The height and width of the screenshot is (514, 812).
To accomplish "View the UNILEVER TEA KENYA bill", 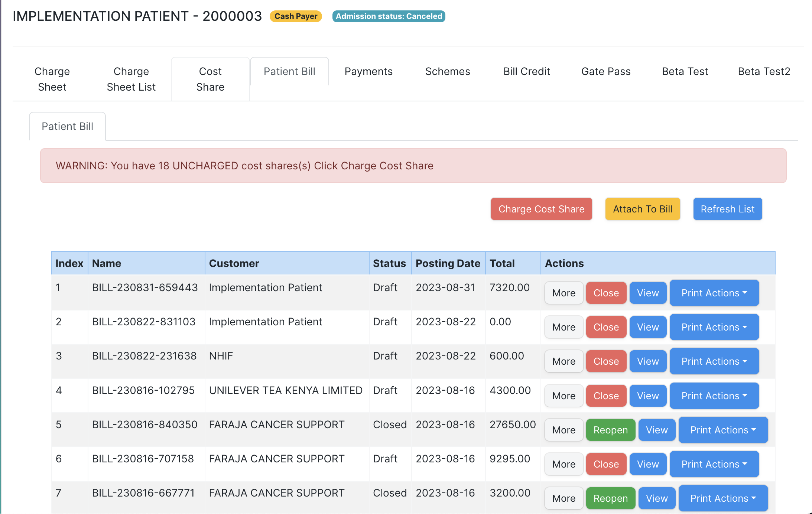I will [648, 396].
